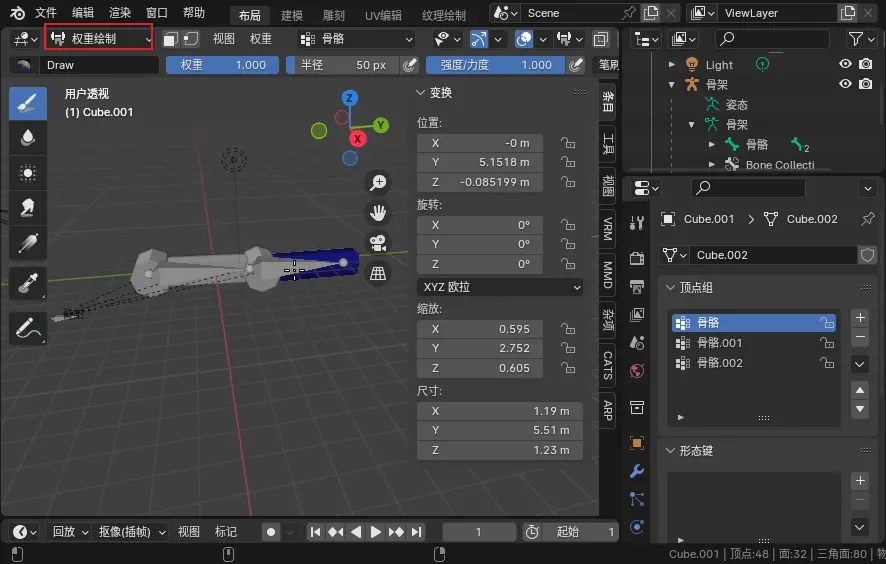Click the hand pan view icon
Viewport: 886px width, 564px height.
378,212
